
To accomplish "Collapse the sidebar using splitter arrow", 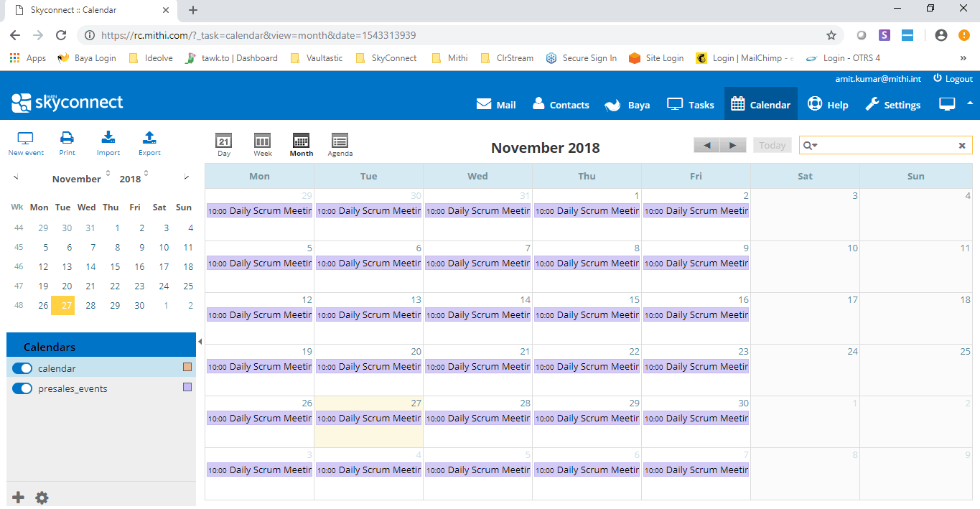I will click(x=200, y=342).
